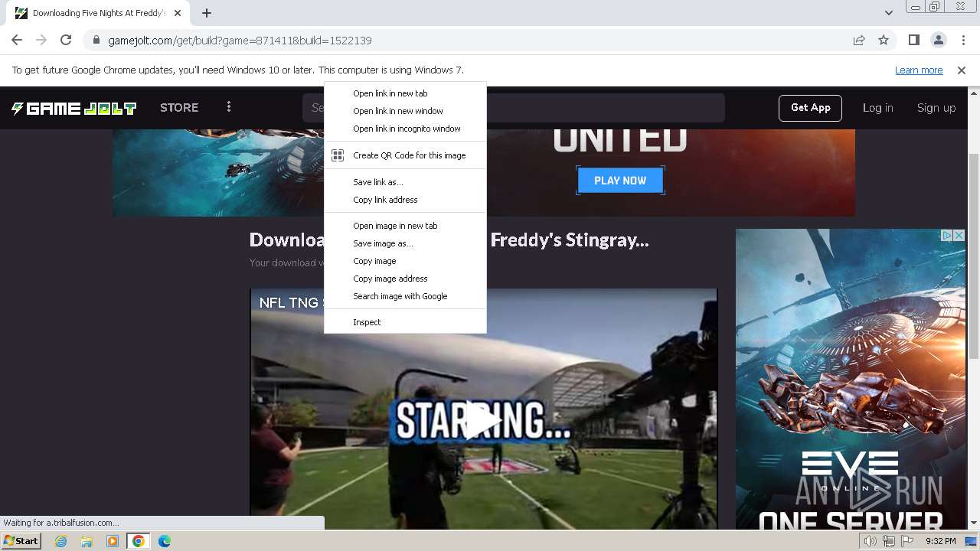Open Windows Media Player from the taskbar

(x=113, y=541)
